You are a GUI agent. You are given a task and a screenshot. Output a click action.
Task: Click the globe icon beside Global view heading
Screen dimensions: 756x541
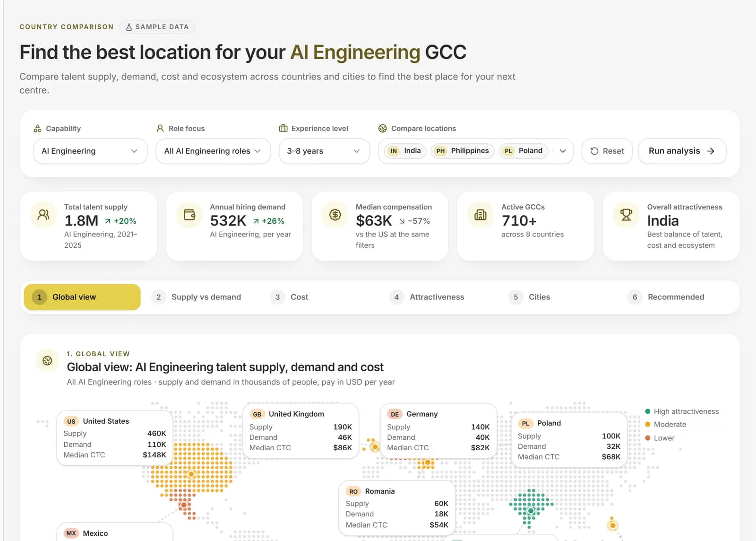point(47,361)
